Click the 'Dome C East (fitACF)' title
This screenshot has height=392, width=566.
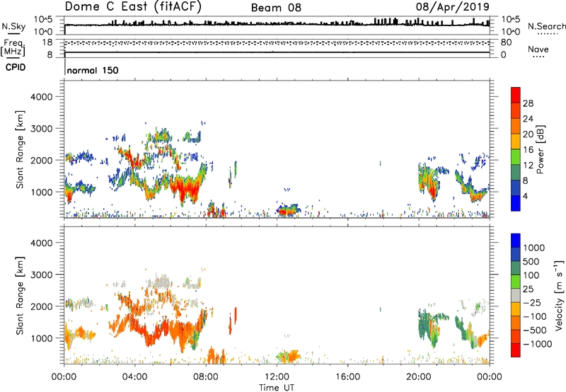point(133,7)
